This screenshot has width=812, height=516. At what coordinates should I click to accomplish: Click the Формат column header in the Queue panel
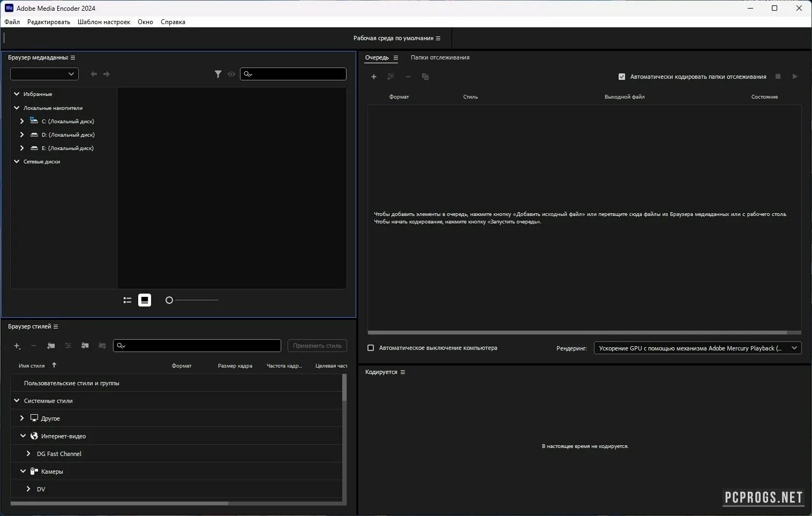click(x=399, y=97)
